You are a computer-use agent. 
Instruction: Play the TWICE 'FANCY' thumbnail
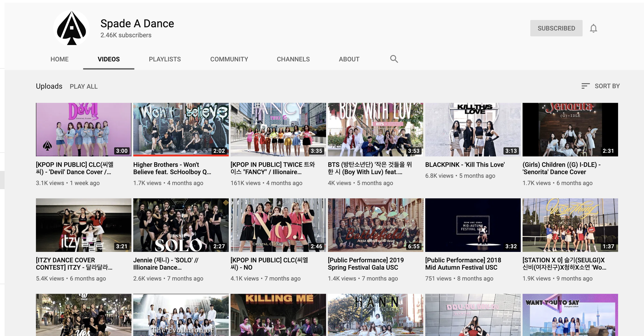(278, 130)
